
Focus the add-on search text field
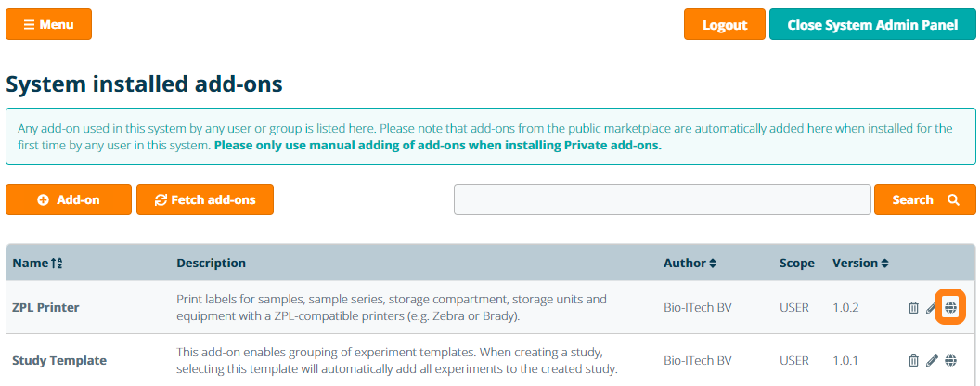tap(662, 199)
